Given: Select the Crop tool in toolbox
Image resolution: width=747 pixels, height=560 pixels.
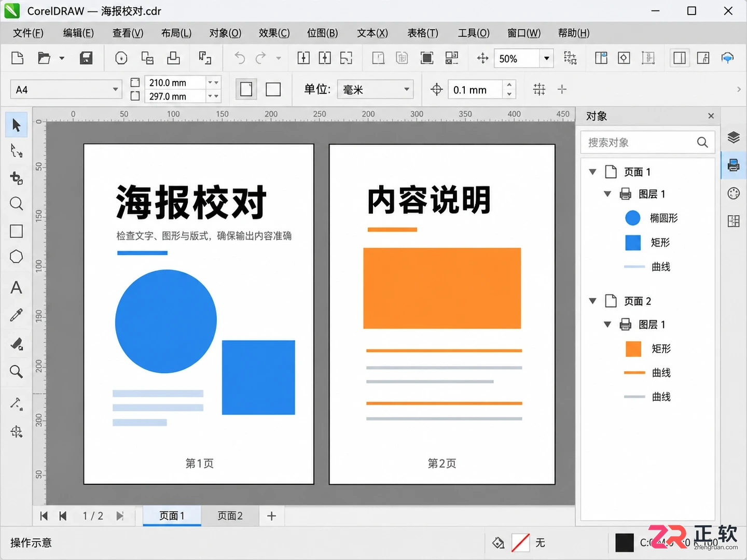Looking at the screenshot, I should [x=17, y=178].
